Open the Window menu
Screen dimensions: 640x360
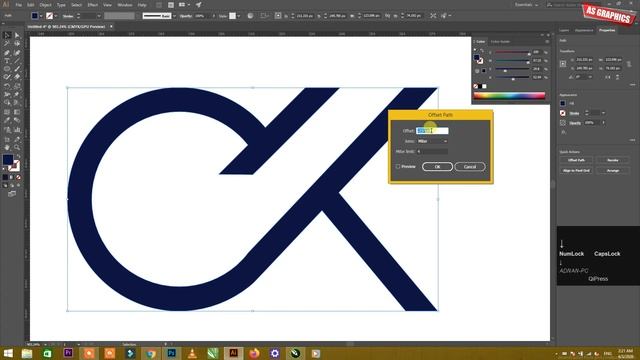pos(124,5)
